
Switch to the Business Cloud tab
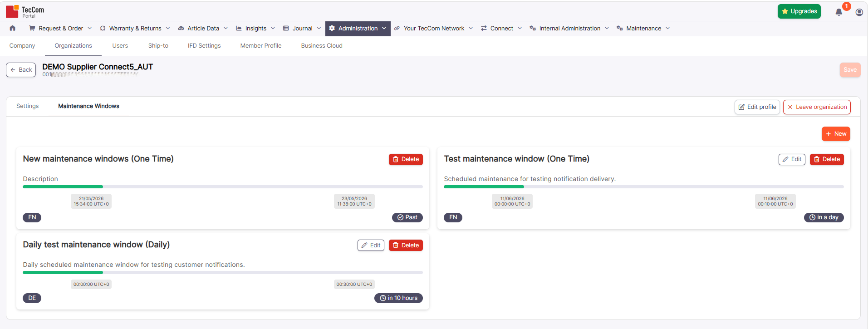point(322,46)
